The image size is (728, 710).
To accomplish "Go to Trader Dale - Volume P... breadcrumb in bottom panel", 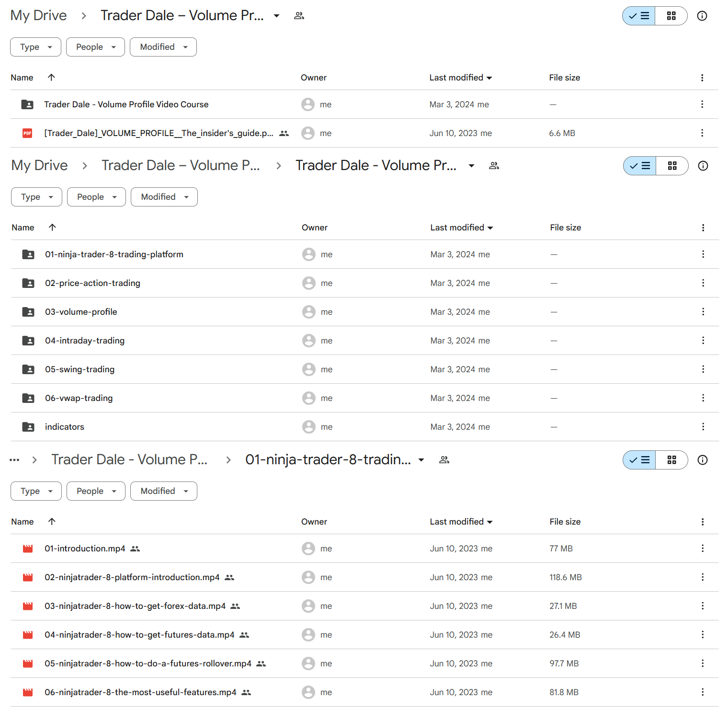I will [129, 459].
